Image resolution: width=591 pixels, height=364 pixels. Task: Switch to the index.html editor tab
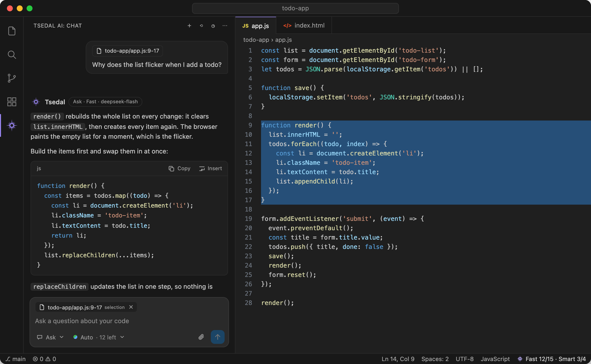pos(304,26)
